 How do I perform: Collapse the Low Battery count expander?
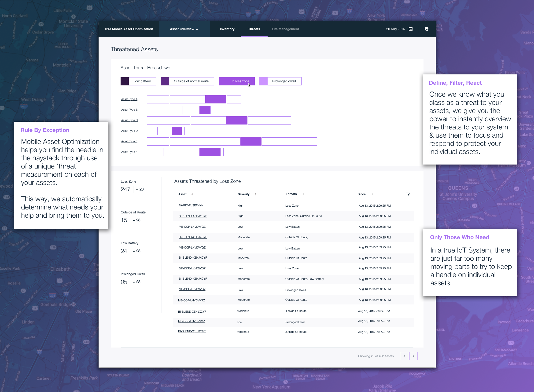click(136, 251)
